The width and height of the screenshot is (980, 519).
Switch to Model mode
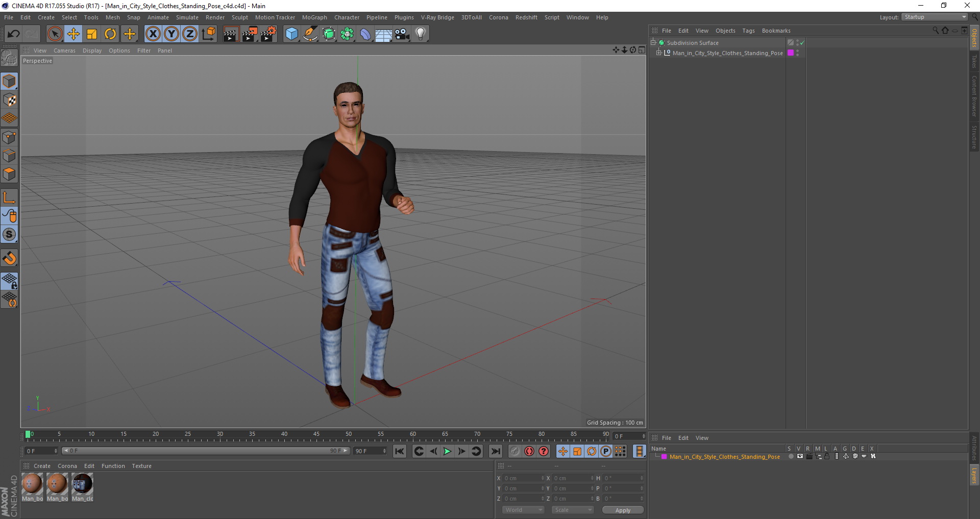click(9, 81)
